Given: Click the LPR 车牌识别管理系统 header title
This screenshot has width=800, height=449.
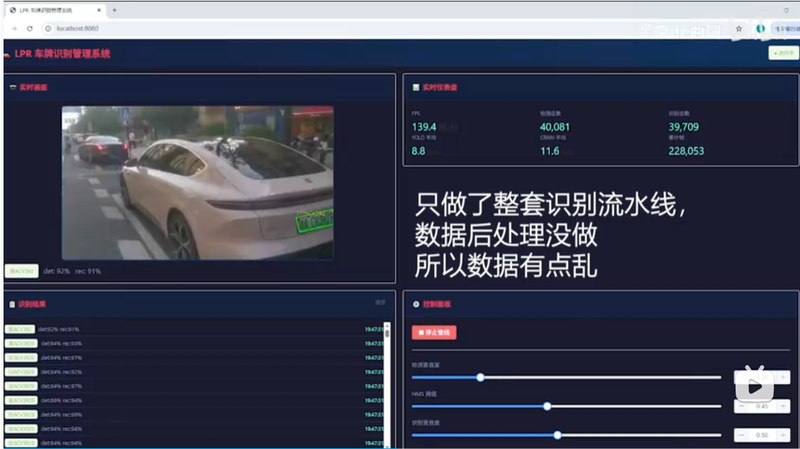Looking at the screenshot, I should click(62, 54).
